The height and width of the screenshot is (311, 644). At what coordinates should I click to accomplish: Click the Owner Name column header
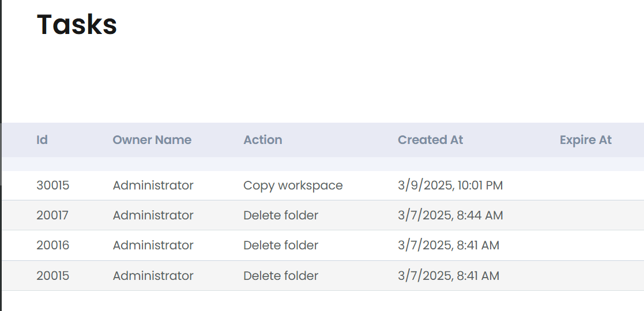point(152,140)
